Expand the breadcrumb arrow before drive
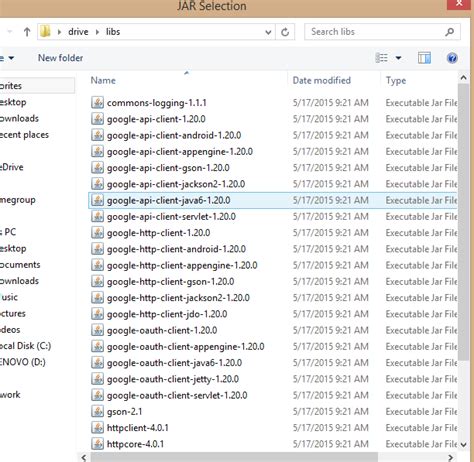The width and height of the screenshot is (474, 462). [x=59, y=32]
